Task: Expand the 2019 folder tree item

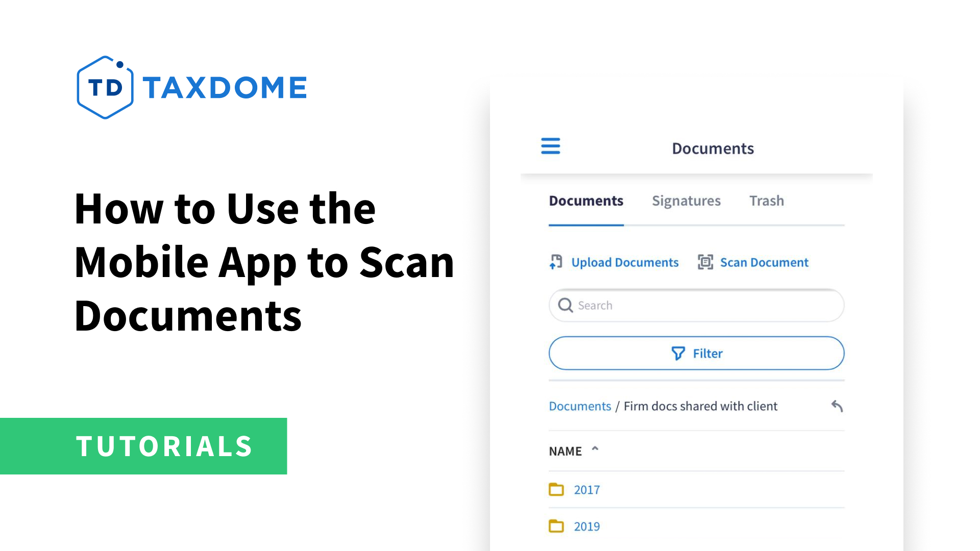Action: tap(587, 526)
